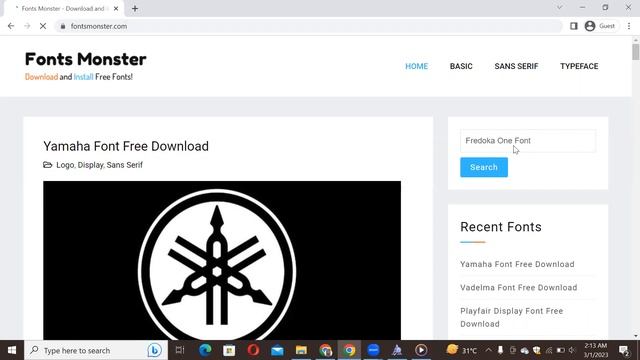Open File Explorer from taskbar

pyautogui.click(x=301, y=350)
